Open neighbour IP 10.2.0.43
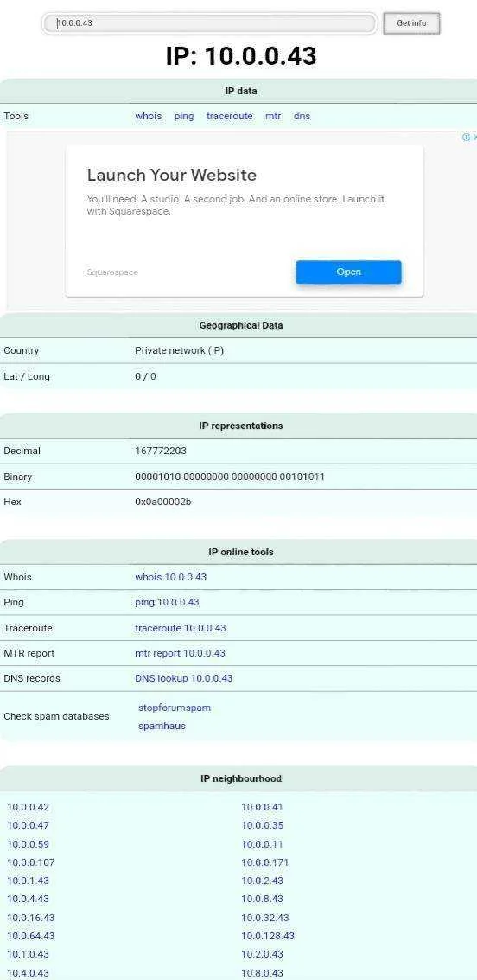Image resolution: width=477 pixels, height=980 pixels. tap(262, 954)
